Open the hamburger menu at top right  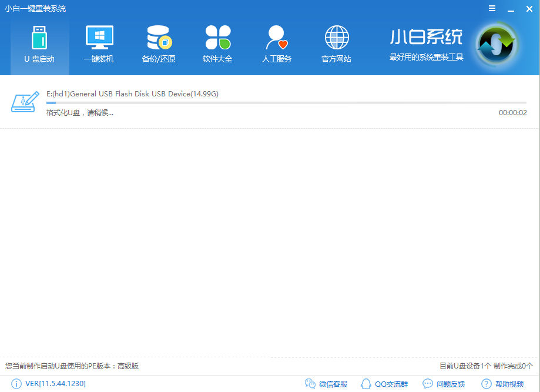coord(492,8)
